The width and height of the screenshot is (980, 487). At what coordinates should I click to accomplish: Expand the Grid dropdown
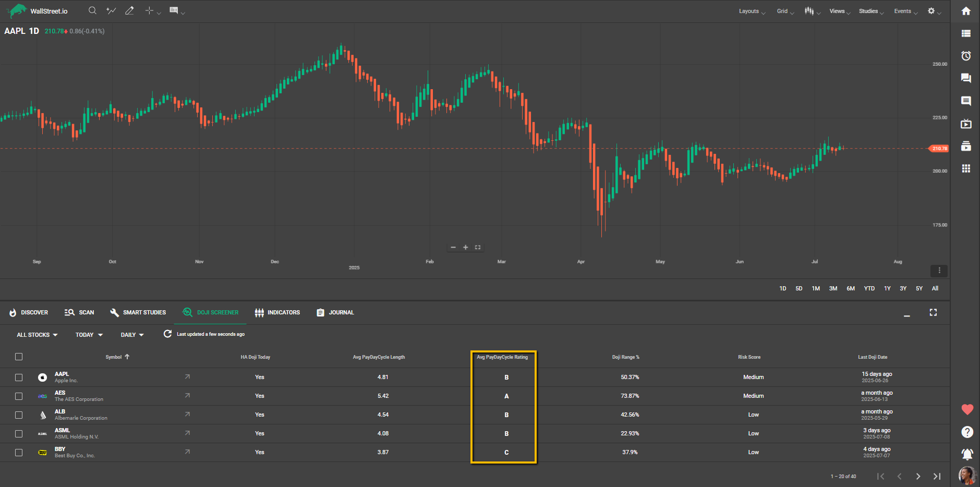(x=785, y=11)
